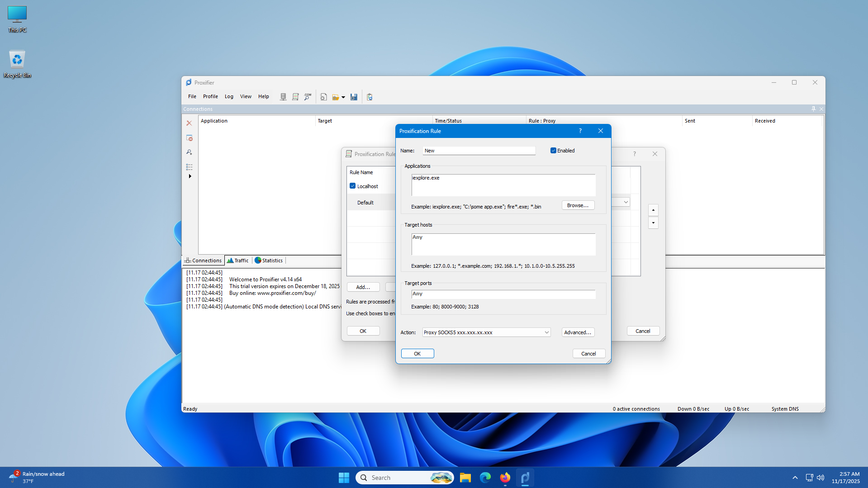Click the Target hosts text box
Viewport: 868px width, 488px height.
pos(503,244)
